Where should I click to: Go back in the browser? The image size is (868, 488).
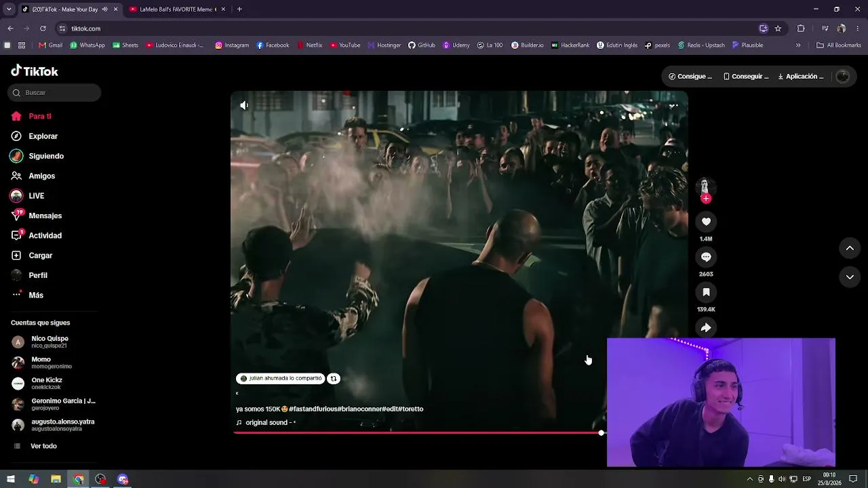click(x=10, y=28)
